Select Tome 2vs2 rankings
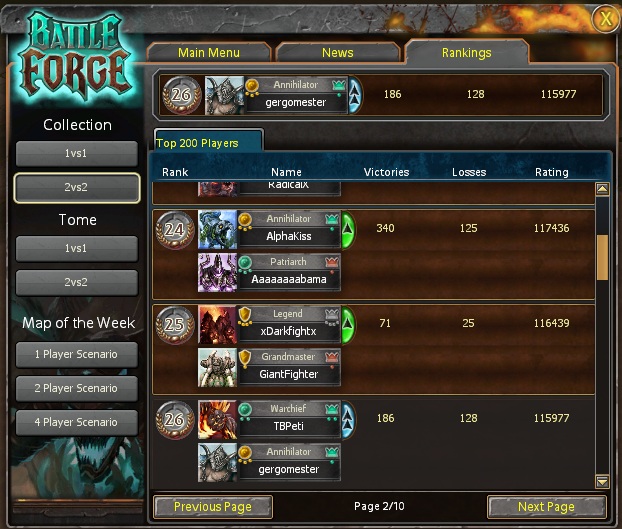This screenshot has height=529, width=622. point(77,282)
